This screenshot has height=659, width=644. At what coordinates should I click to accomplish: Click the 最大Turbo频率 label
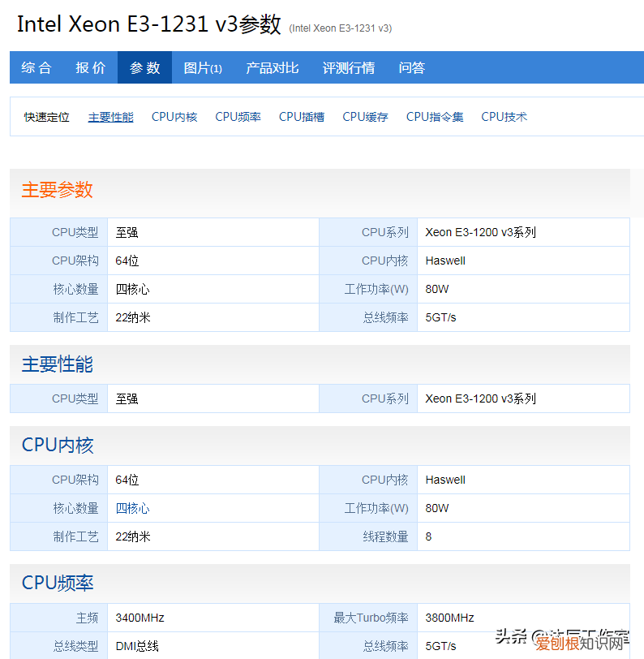pyautogui.click(x=371, y=618)
